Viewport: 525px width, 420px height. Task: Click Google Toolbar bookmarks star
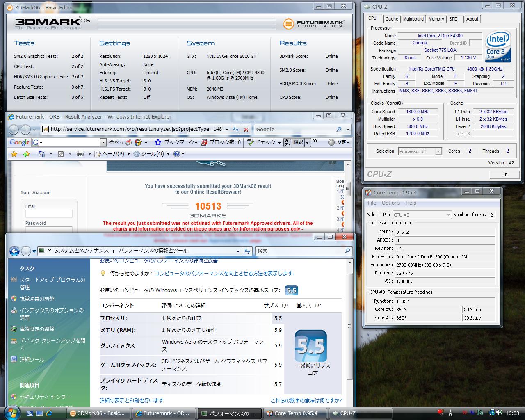tap(158, 142)
